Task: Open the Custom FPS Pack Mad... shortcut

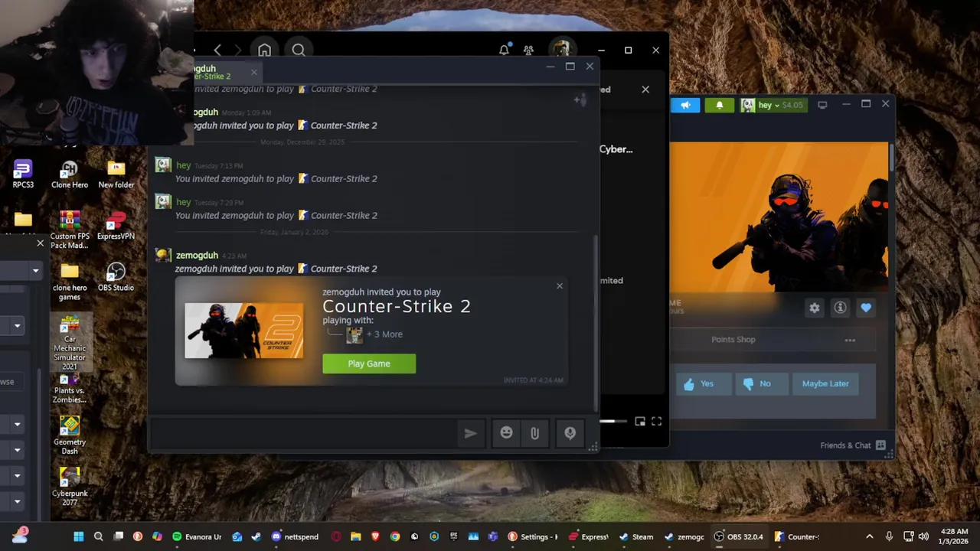Action: pyautogui.click(x=70, y=230)
